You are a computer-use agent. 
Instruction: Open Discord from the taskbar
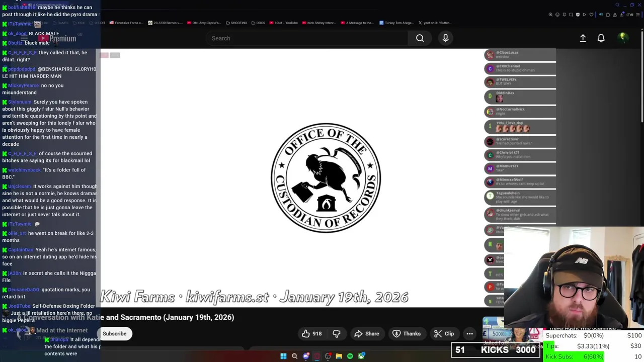click(x=306, y=356)
